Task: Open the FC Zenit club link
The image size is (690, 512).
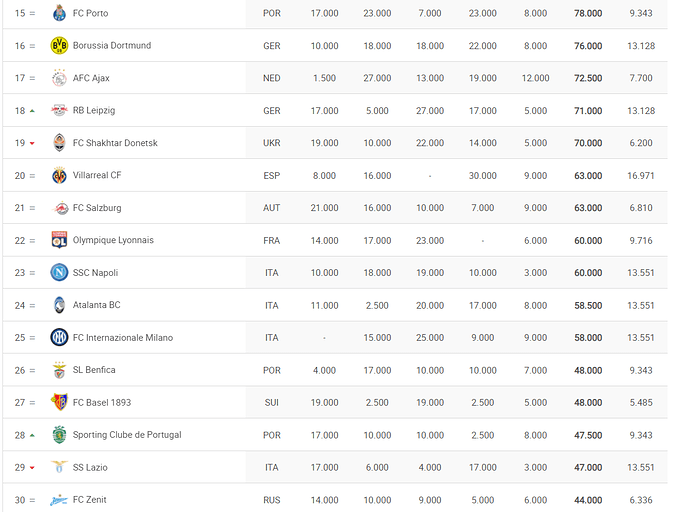Action: pyautogui.click(x=90, y=500)
